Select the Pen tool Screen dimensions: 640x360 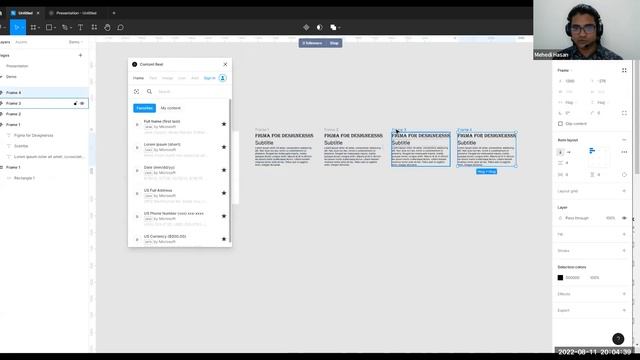(x=64, y=27)
